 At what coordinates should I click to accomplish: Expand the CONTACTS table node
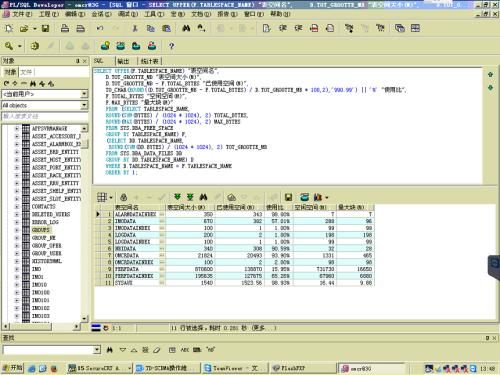point(17,207)
